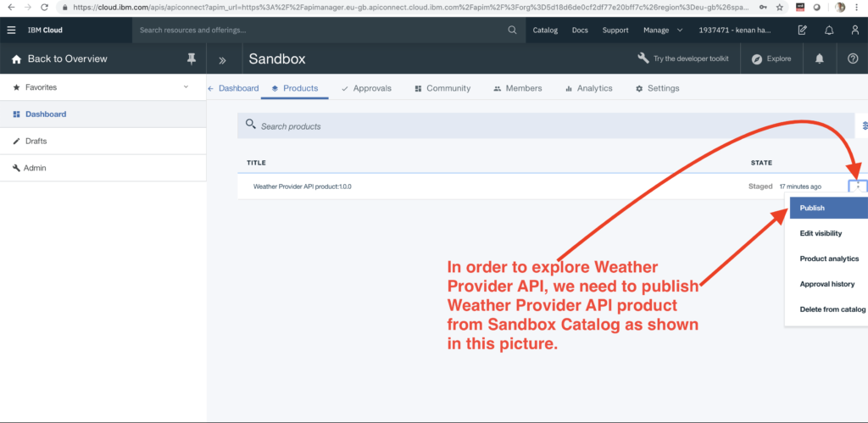This screenshot has height=423, width=868.
Task: Open the browser three-dot menu
Action: coord(857,8)
